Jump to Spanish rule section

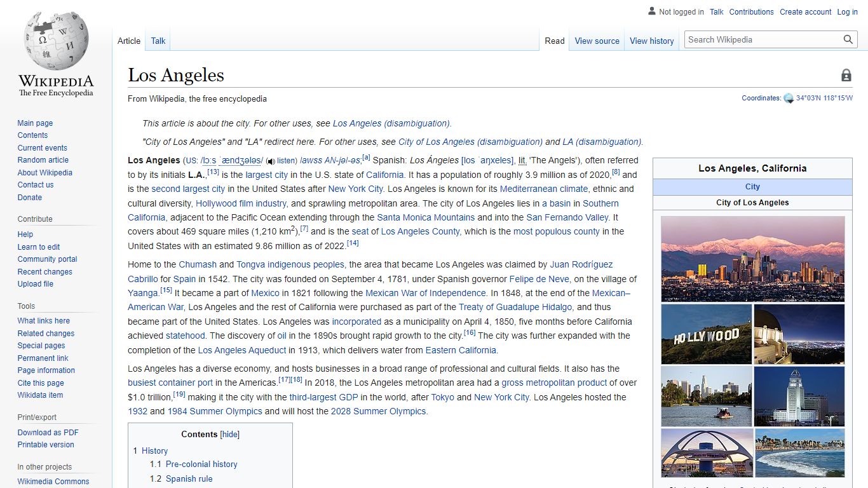pos(189,479)
